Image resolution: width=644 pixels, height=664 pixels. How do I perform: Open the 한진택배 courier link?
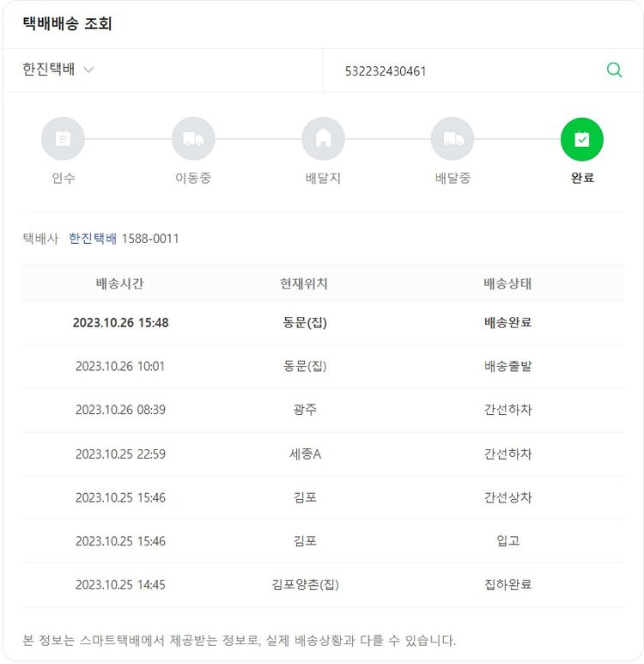[x=93, y=239]
